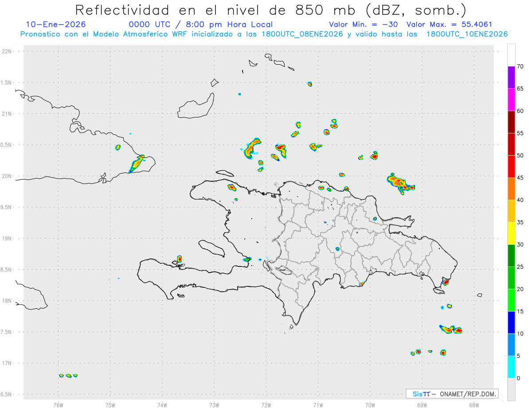Select the color bar value '35'
Viewport: 532px width, 411px height.
520,222
